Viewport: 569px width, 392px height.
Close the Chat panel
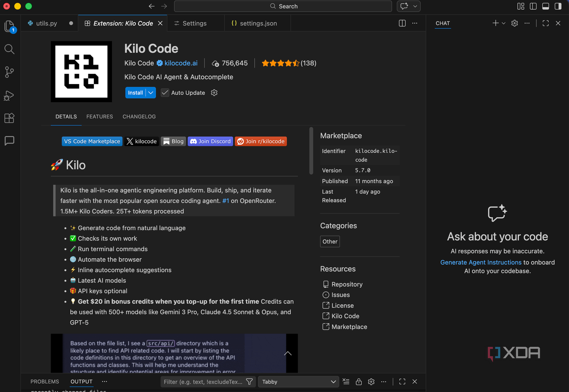(558, 23)
